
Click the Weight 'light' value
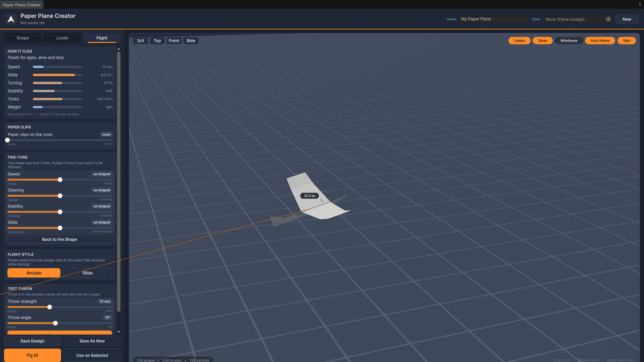point(109,107)
